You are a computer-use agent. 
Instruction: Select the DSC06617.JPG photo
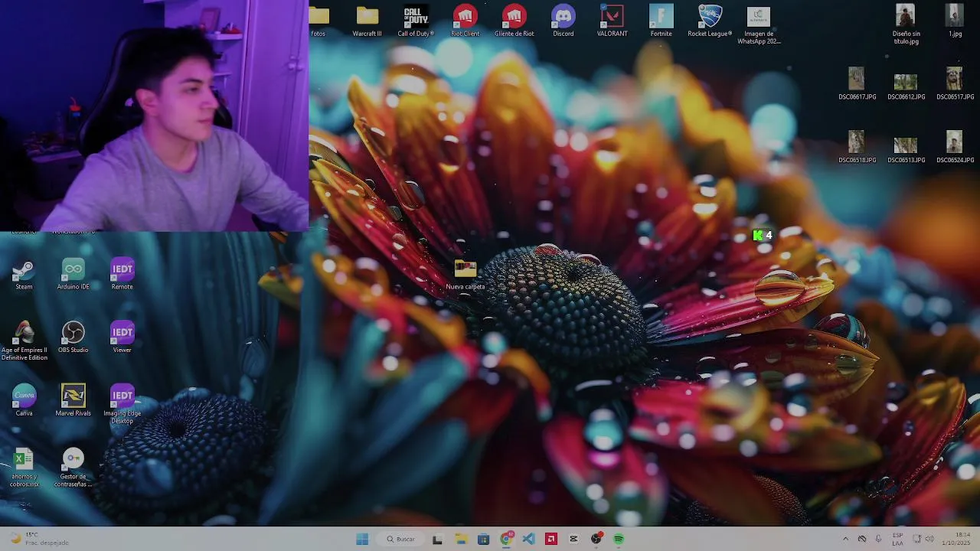point(857,83)
